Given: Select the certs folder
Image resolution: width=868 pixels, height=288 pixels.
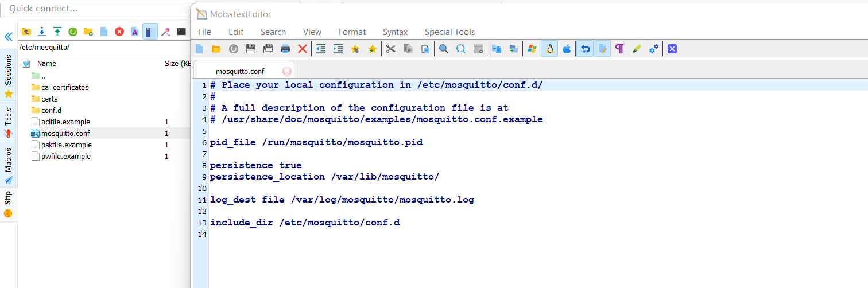Looking at the screenshot, I should (x=49, y=99).
